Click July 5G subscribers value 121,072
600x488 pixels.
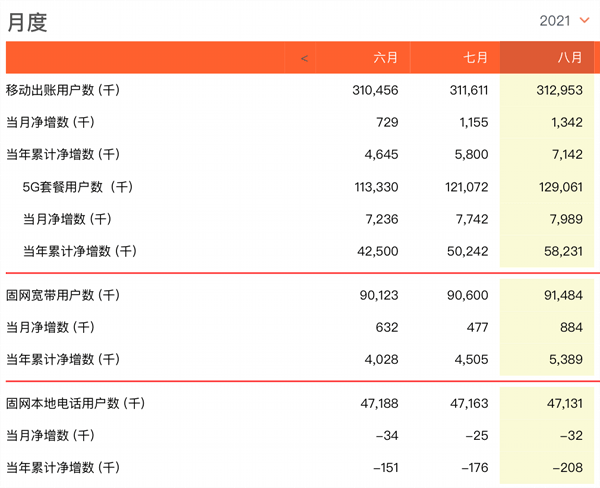click(x=466, y=187)
